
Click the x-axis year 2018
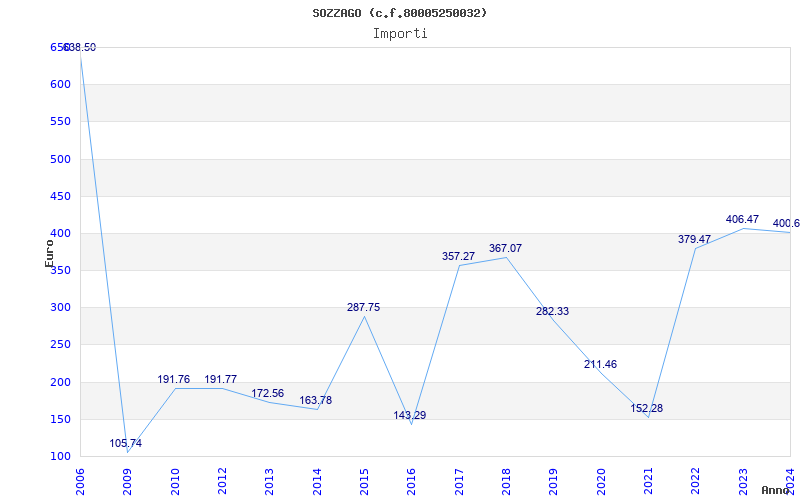[x=506, y=481]
